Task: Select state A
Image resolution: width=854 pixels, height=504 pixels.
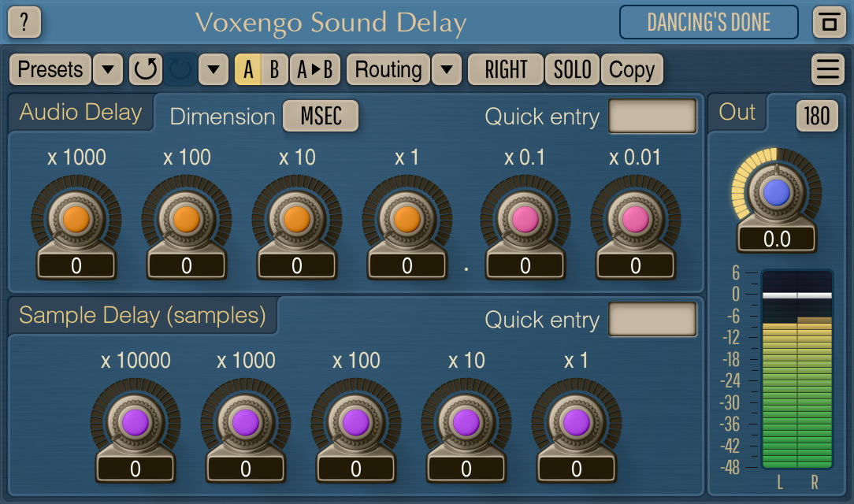Action: 248,69
